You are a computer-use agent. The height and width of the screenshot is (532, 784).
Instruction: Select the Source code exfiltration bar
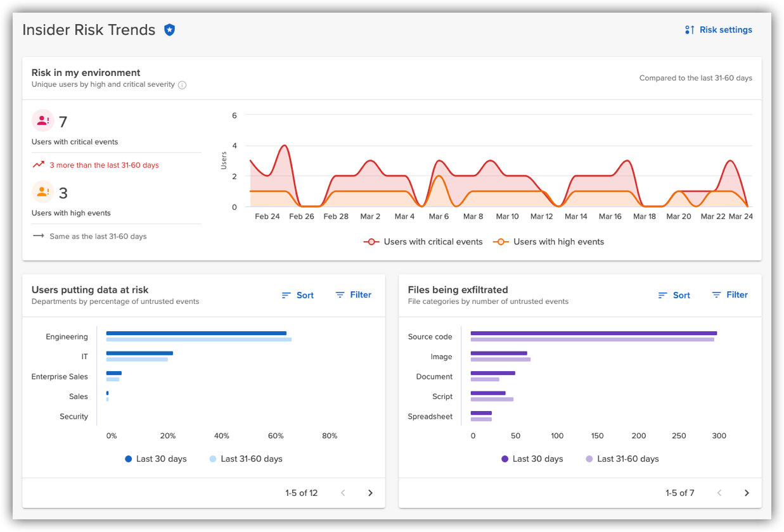pos(593,332)
